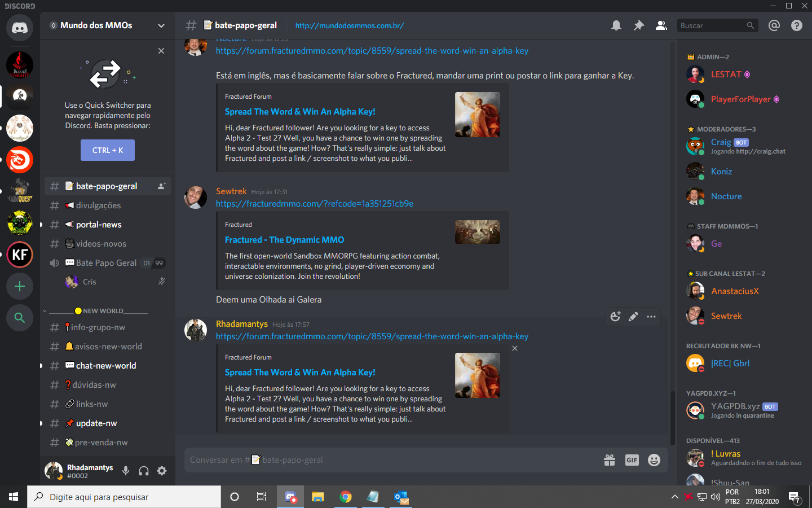
Task: Open more options for Rhadamantys message
Action: 651,317
